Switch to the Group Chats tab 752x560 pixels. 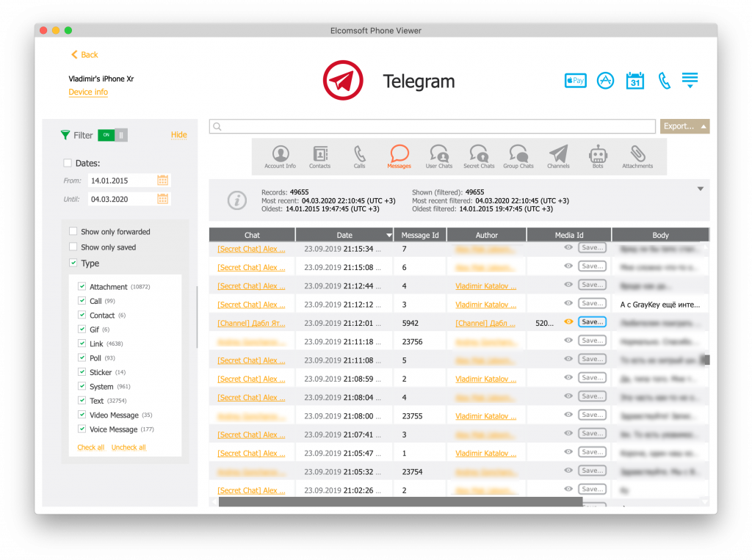tap(518, 156)
